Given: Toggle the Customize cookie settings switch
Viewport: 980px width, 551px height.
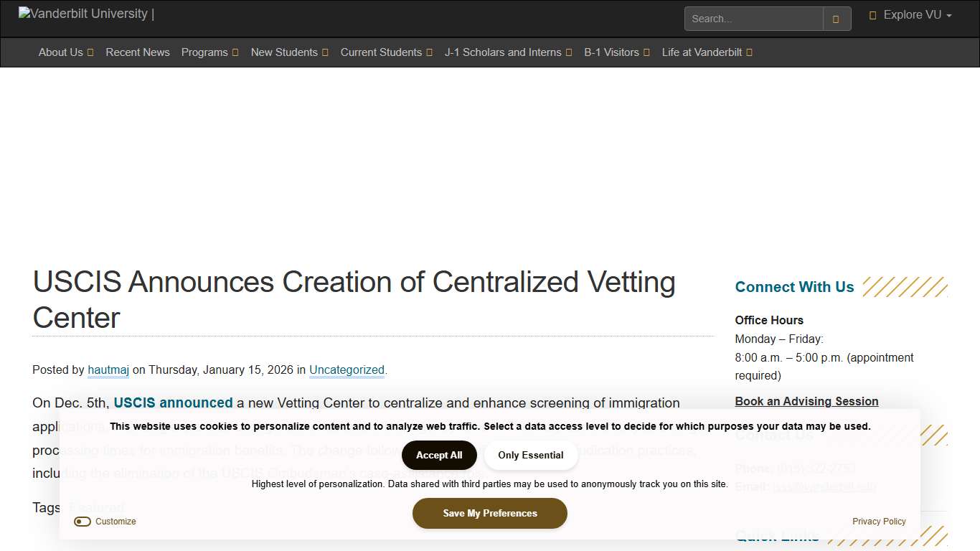Looking at the screenshot, I should pyautogui.click(x=82, y=522).
